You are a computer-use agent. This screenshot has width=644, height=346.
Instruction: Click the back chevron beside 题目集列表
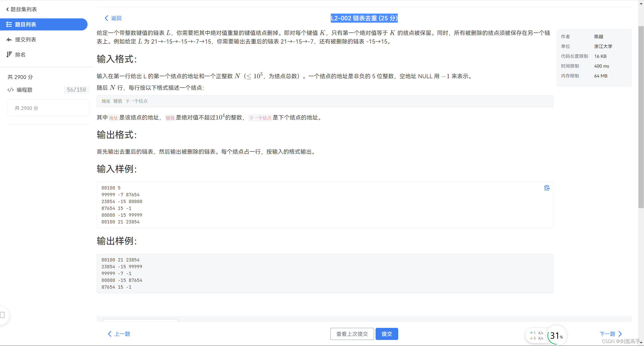pos(7,9)
